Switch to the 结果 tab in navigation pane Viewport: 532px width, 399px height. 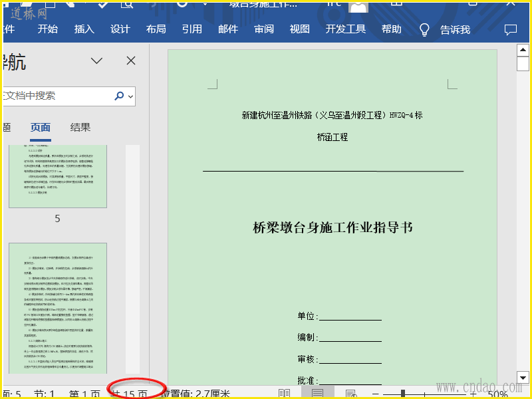(80, 128)
